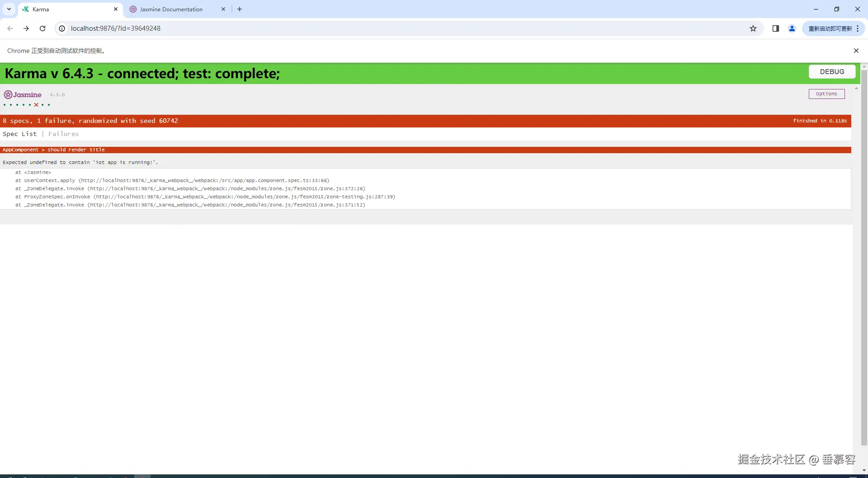
Task: Go back using the back arrow
Action: [10, 28]
